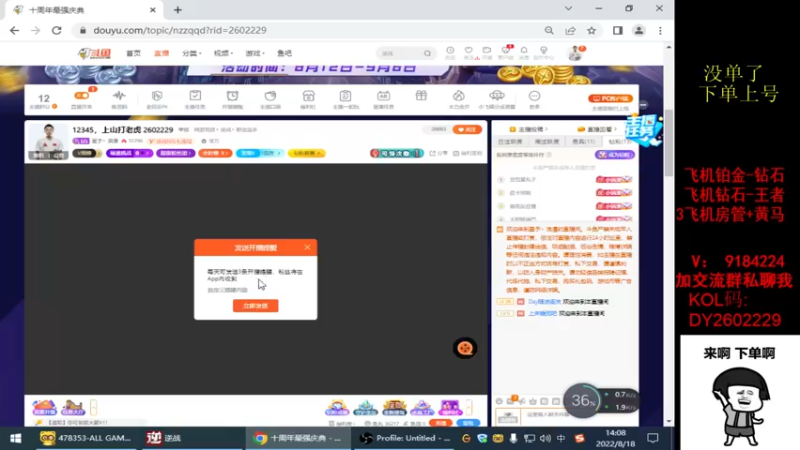Switch to the weekly ranking tab
The height and width of the screenshot is (450, 800).
coord(547,141)
